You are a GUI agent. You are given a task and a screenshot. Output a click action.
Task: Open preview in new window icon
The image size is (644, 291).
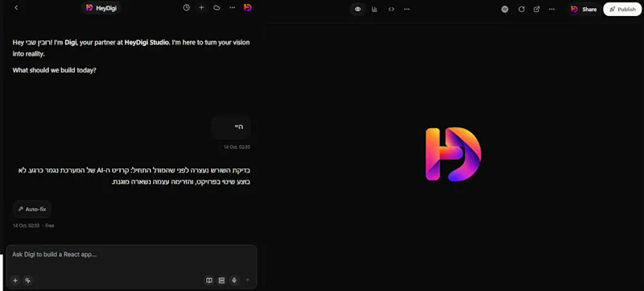click(x=536, y=9)
